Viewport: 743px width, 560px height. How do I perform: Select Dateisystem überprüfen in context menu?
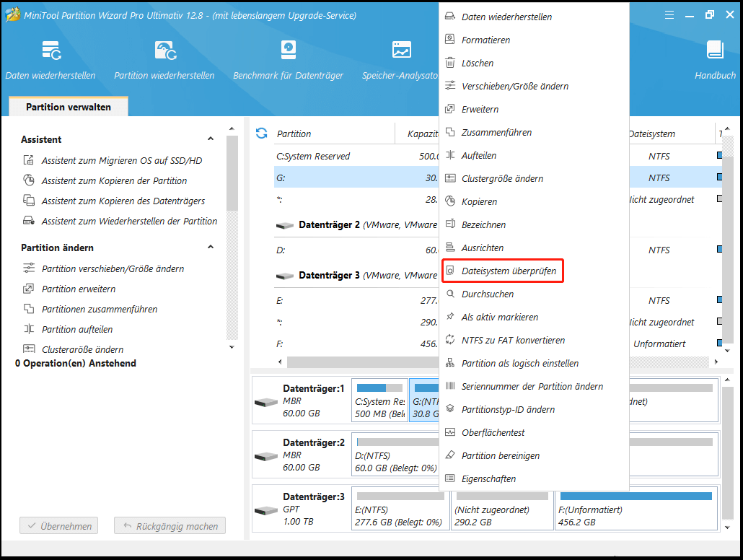tap(502, 271)
